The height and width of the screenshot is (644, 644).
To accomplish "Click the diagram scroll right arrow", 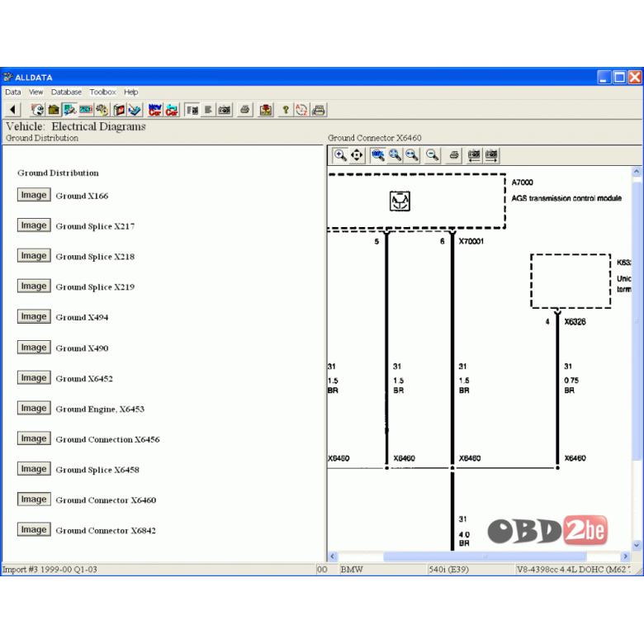I will [626, 556].
